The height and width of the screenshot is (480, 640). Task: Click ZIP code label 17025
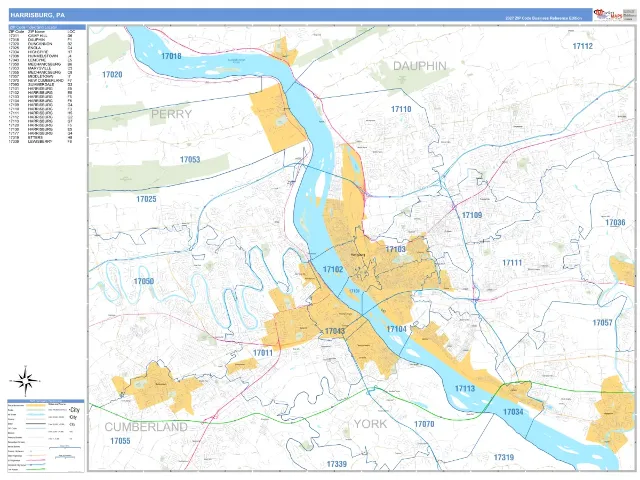coord(146,199)
